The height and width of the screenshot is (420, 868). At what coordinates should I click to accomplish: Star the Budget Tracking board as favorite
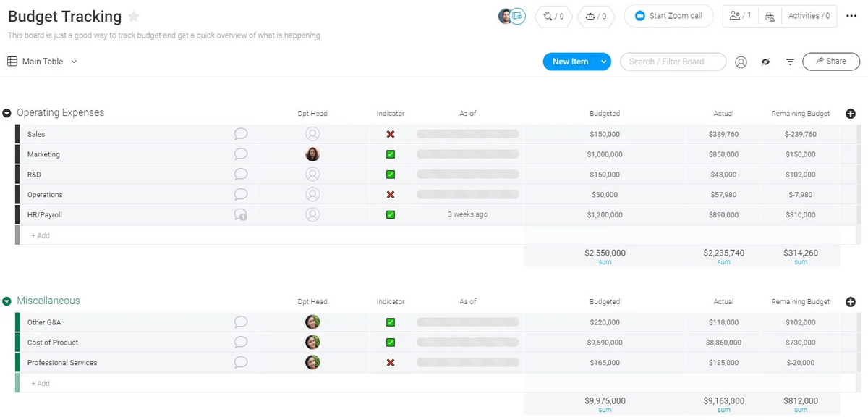tap(134, 17)
